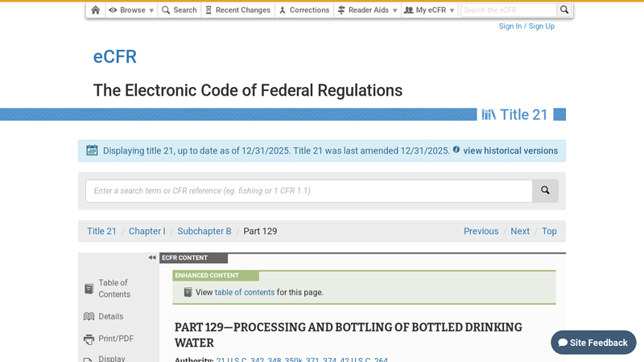This screenshot has height=362, width=644.
Task: Click the info icon beside historical versions
Action: pyautogui.click(x=456, y=150)
